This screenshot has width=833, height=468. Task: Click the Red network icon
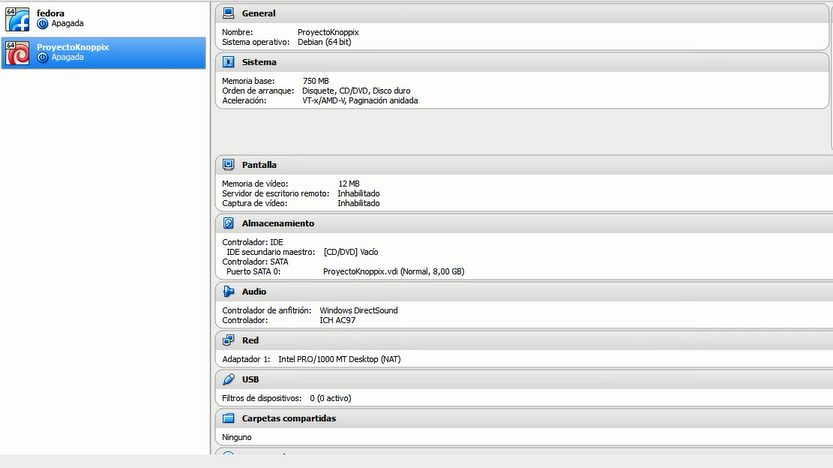[x=228, y=340]
